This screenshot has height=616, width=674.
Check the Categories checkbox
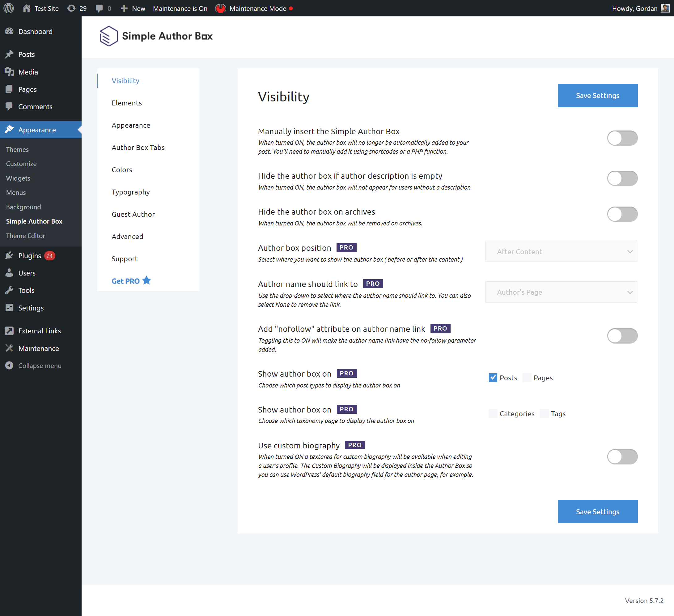click(x=493, y=413)
